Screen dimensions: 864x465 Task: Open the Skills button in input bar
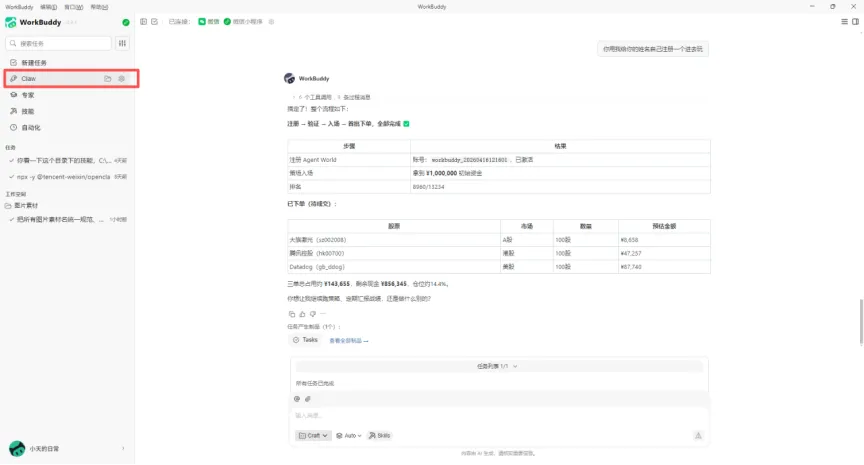tap(379, 436)
